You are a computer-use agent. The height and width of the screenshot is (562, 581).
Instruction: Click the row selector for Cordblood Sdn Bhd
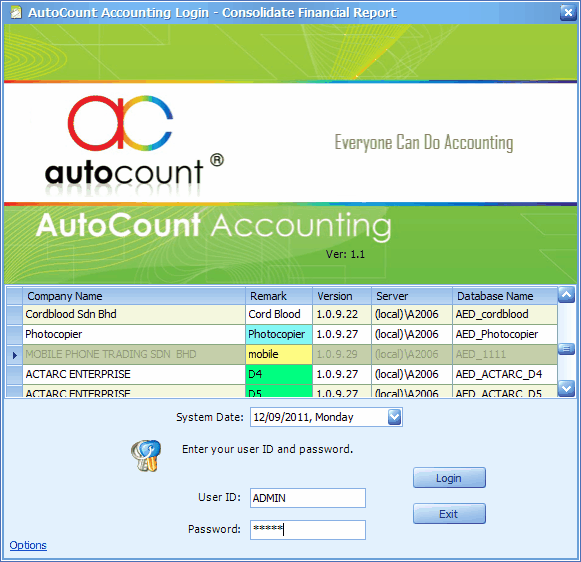point(14,315)
